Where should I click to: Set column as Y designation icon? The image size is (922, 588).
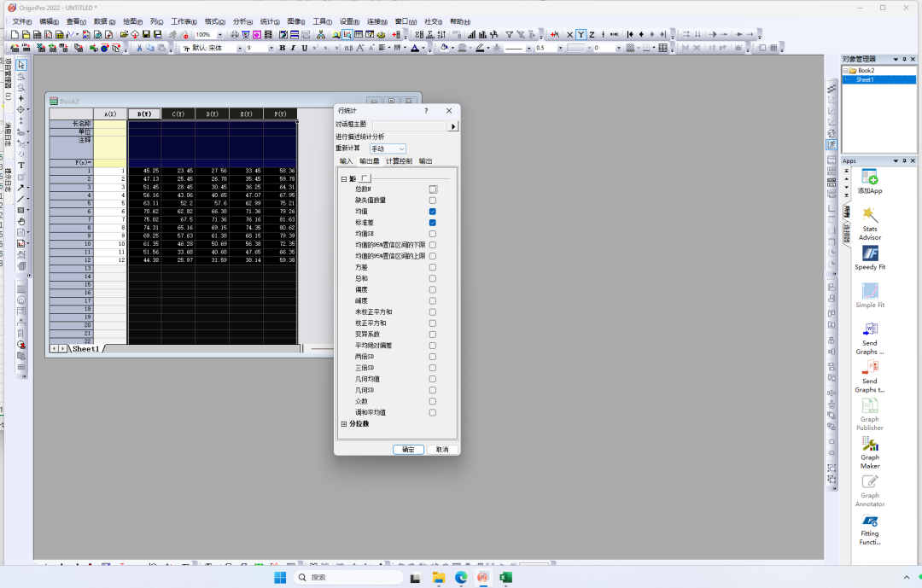point(581,35)
